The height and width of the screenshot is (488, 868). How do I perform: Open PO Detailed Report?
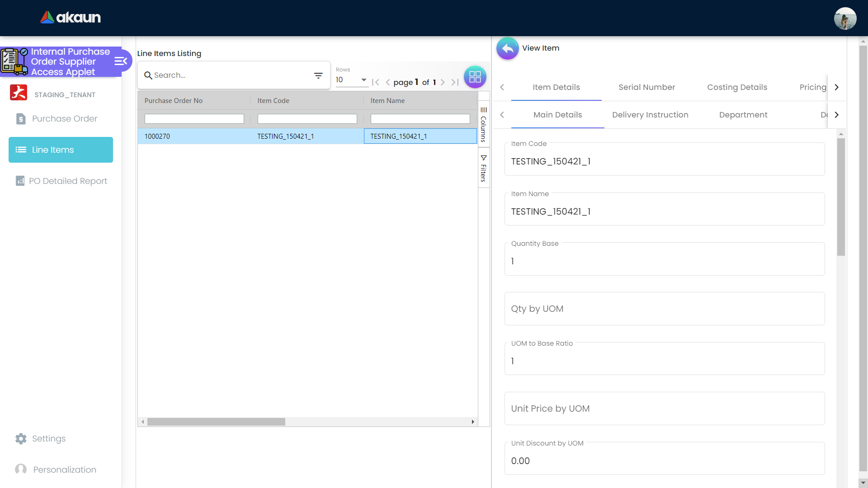68,181
